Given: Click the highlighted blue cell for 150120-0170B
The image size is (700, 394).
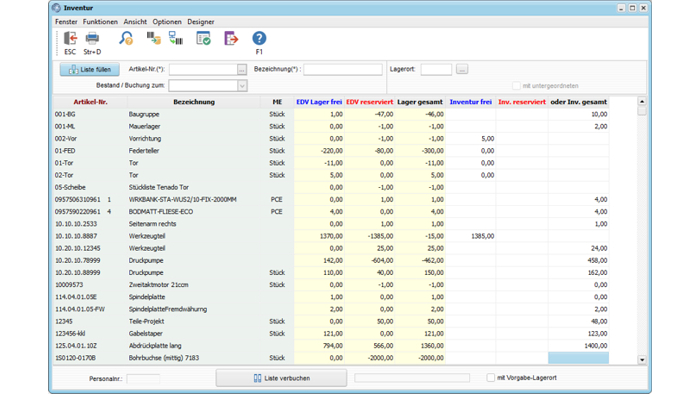Looking at the screenshot, I should point(578,358).
